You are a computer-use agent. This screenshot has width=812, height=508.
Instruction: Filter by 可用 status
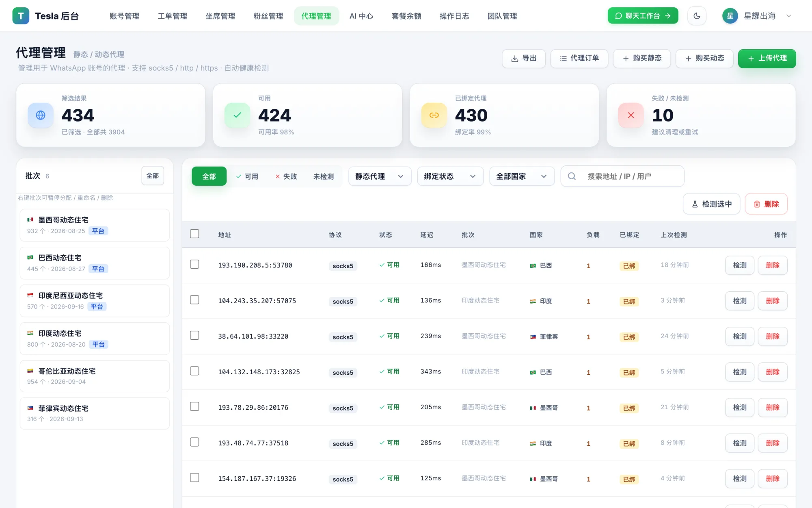(x=247, y=176)
